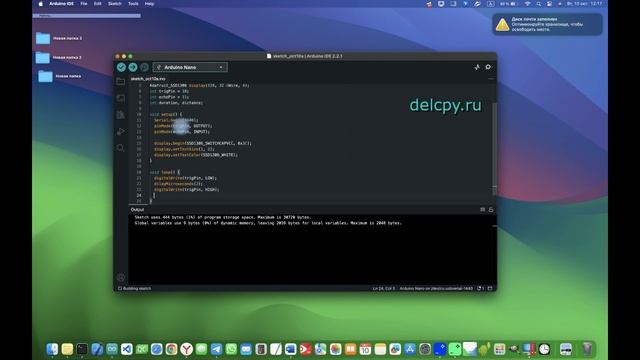Click the Wi-Fi icon in menu bar
640x360 pixels.
pos(527,4)
